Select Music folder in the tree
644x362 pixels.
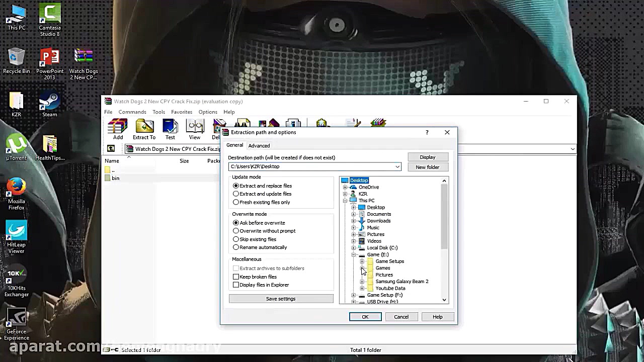click(x=373, y=227)
